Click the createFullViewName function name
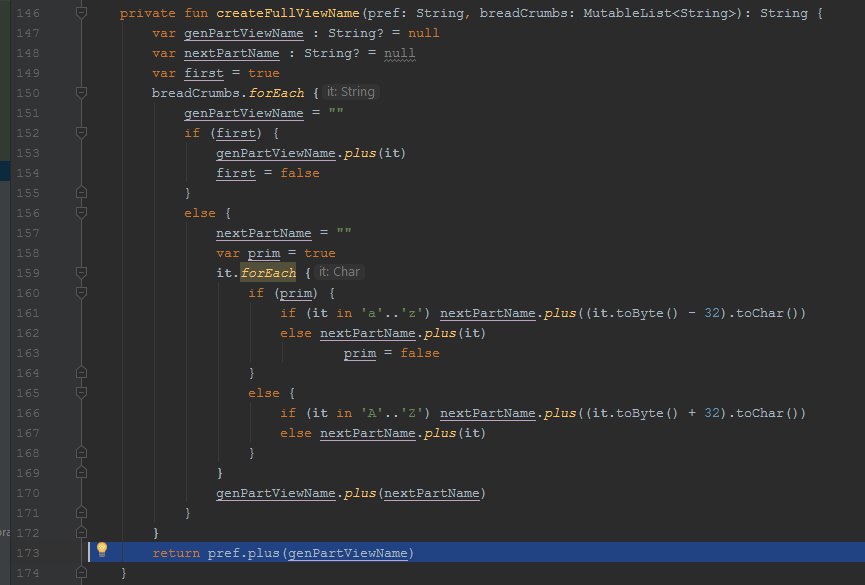The width and height of the screenshot is (865, 585). (287, 13)
